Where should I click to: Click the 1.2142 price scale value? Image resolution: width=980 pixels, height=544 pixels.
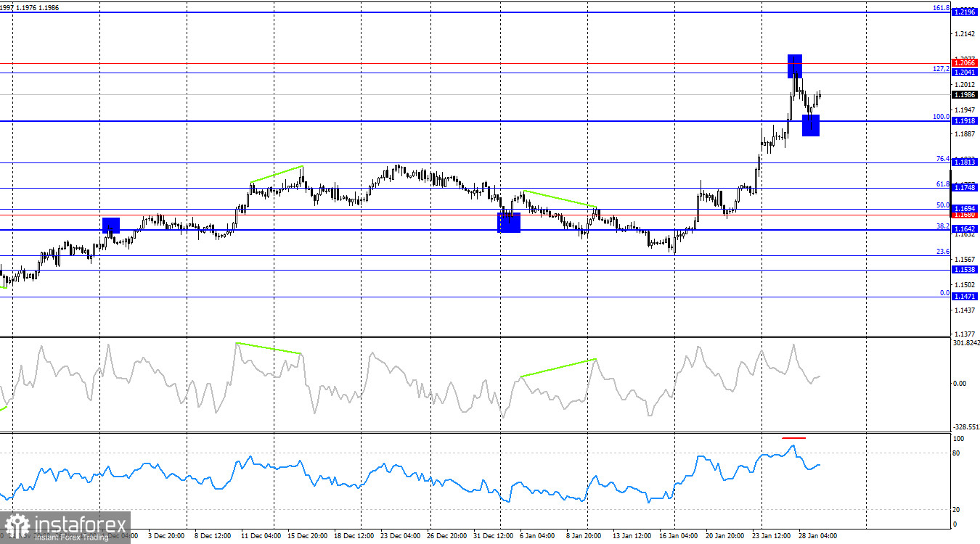click(x=965, y=34)
